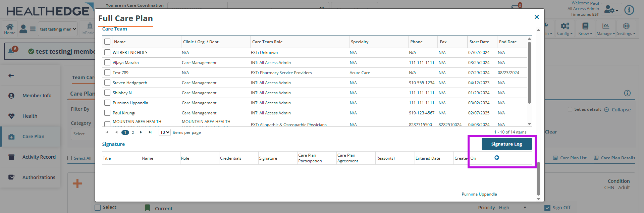Jump to last page of care team
644x213 pixels.
point(150,132)
